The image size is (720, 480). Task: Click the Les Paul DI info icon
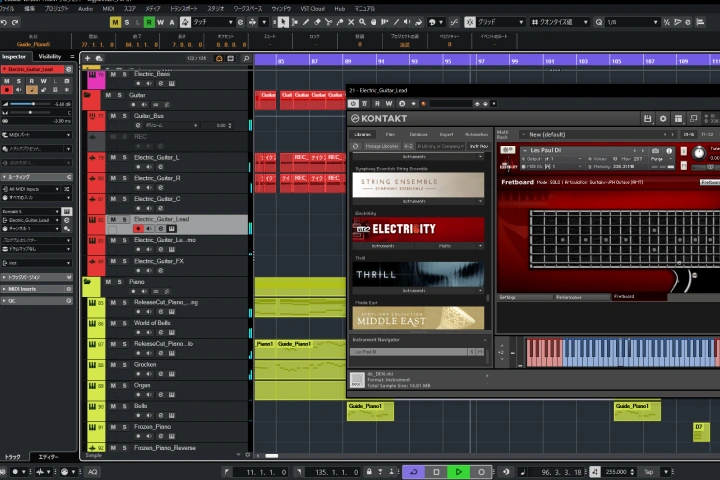[669, 151]
